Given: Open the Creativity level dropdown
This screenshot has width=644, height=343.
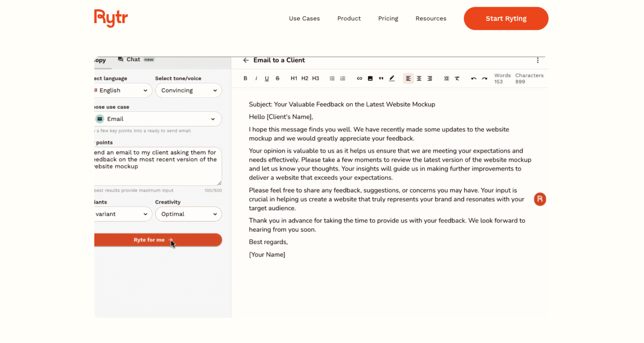Looking at the screenshot, I should [x=188, y=214].
